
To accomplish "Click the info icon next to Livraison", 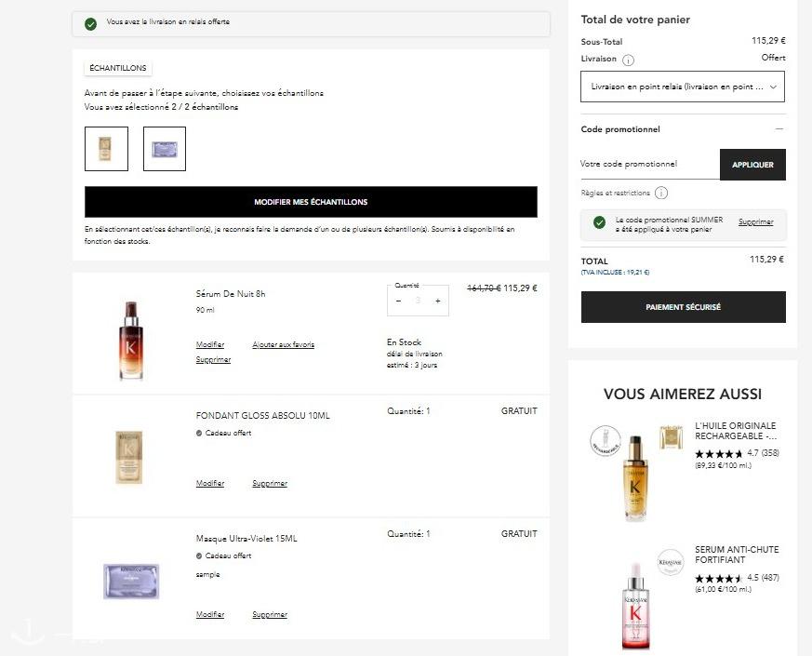I will pyautogui.click(x=628, y=60).
